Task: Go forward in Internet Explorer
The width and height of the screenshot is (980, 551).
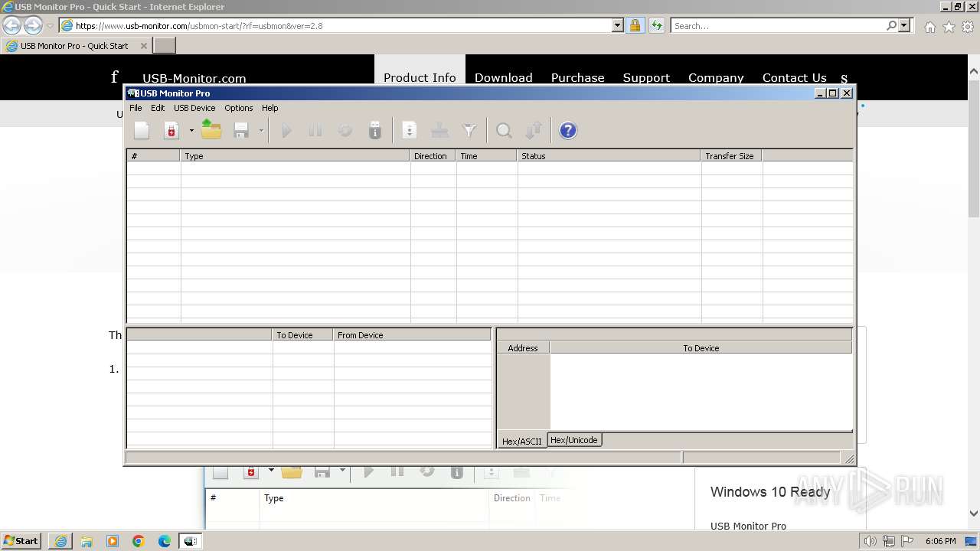Action: pyautogui.click(x=33, y=25)
